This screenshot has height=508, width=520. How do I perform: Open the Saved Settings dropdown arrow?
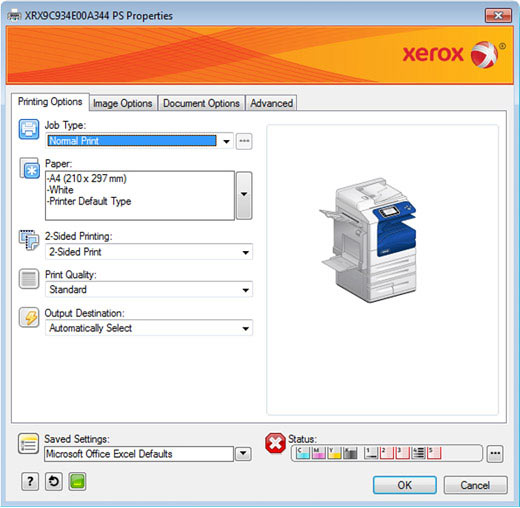click(243, 454)
